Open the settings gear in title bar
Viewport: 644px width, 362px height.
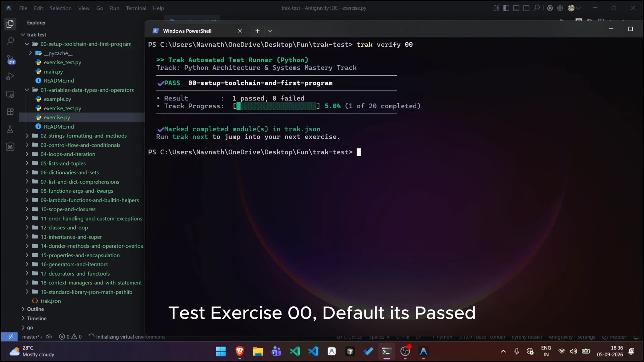pos(560,8)
